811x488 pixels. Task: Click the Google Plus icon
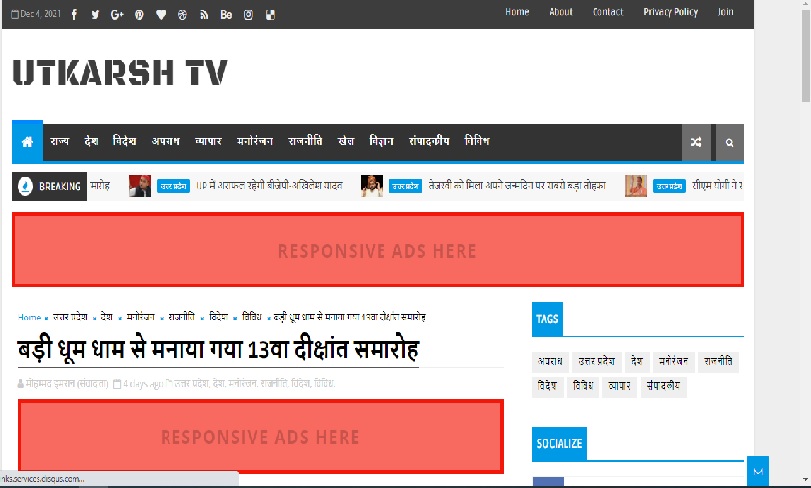[x=117, y=14]
